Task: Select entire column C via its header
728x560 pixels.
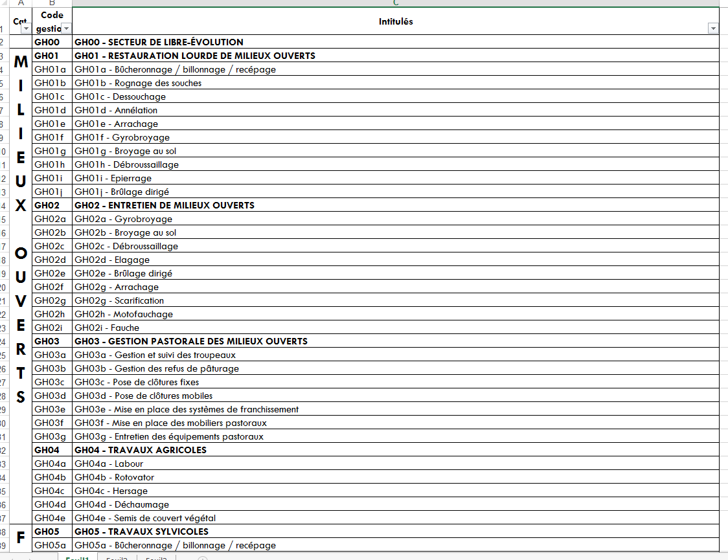Action: 395,3
